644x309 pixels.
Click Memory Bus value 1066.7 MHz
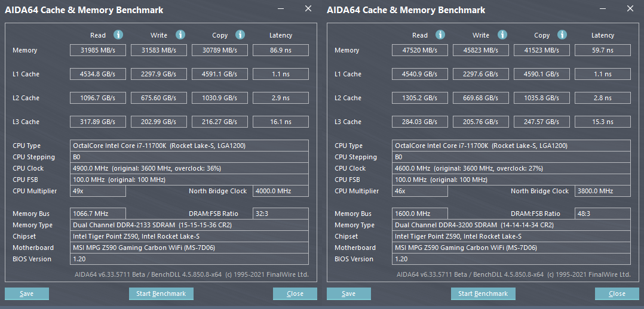[98, 214]
